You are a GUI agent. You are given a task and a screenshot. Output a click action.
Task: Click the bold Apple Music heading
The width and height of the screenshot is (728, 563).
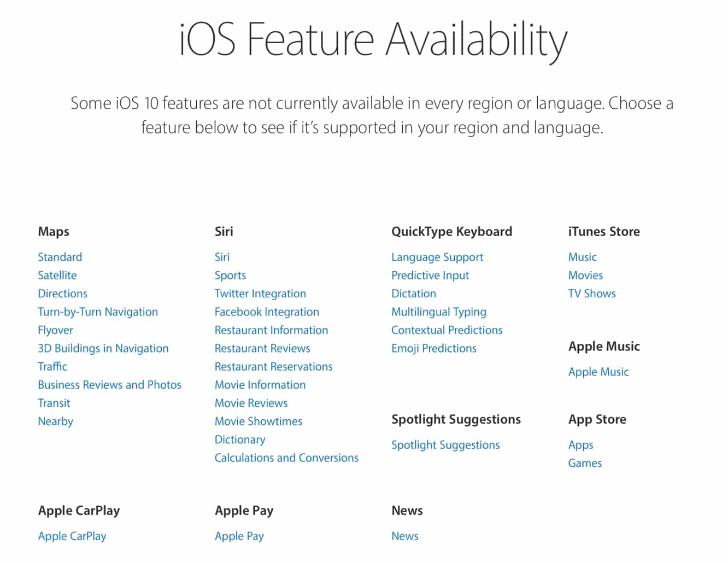(x=604, y=347)
